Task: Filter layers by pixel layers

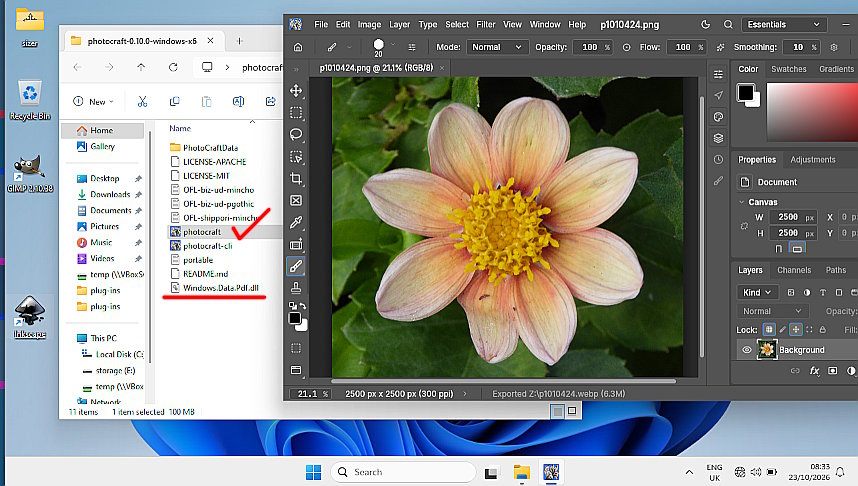Action: (791, 292)
